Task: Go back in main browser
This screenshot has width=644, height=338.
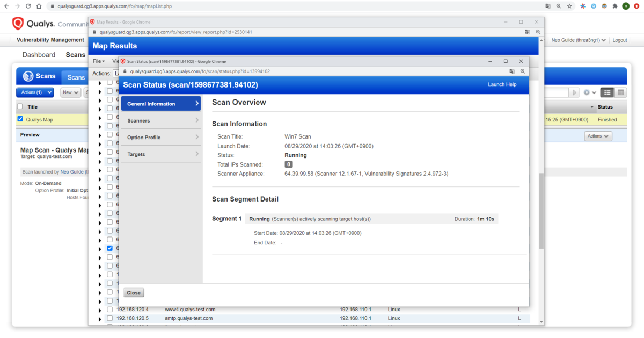Action: [6, 6]
